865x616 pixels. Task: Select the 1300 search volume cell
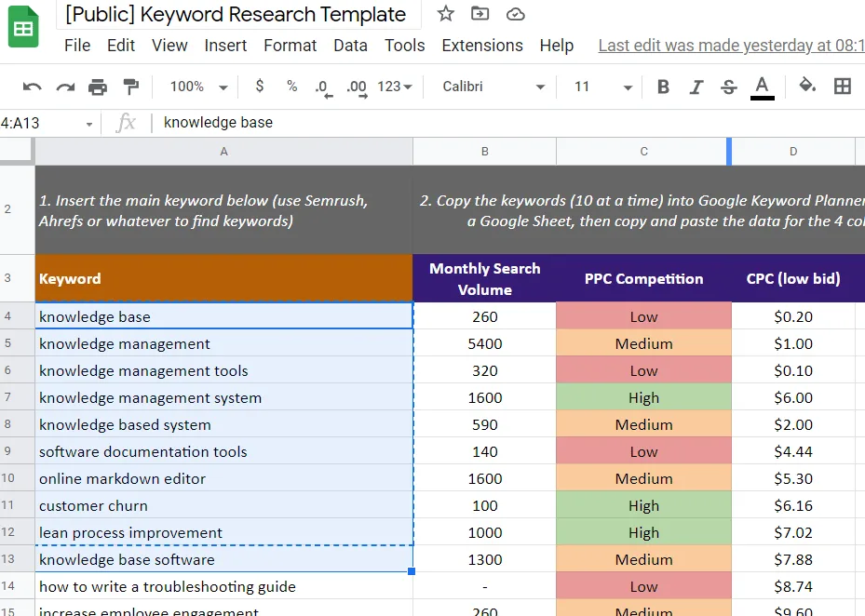click(485, 559)
